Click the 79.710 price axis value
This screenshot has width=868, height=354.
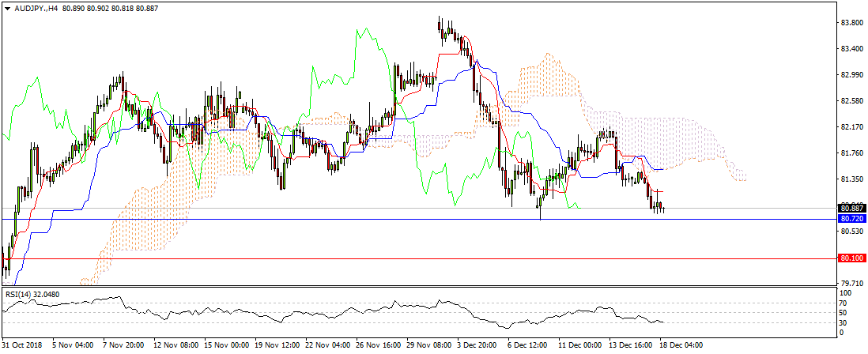(851, 283)
